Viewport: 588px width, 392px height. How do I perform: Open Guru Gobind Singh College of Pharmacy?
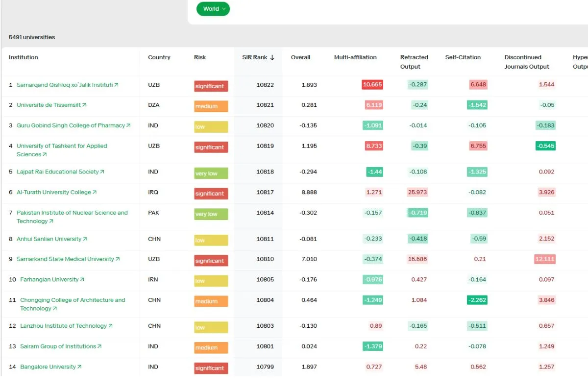click(71, 125)
